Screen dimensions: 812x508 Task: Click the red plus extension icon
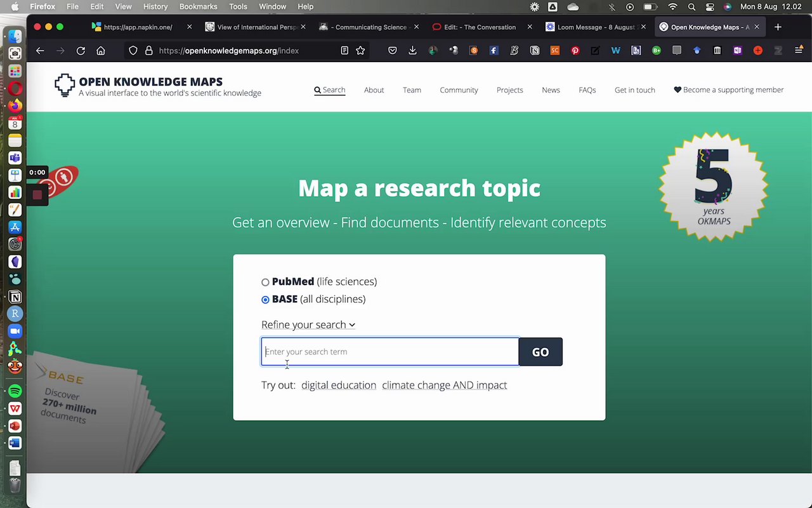pos(758,51)
